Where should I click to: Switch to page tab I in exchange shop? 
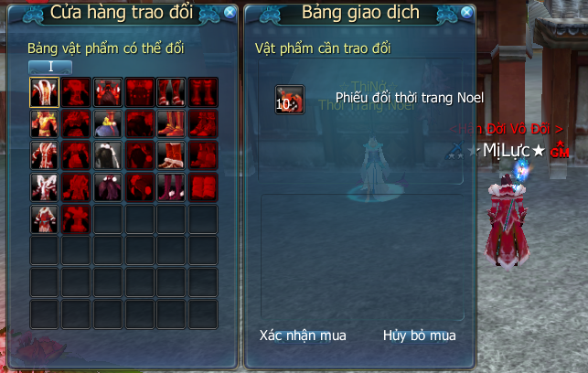(x=50, y=67)
